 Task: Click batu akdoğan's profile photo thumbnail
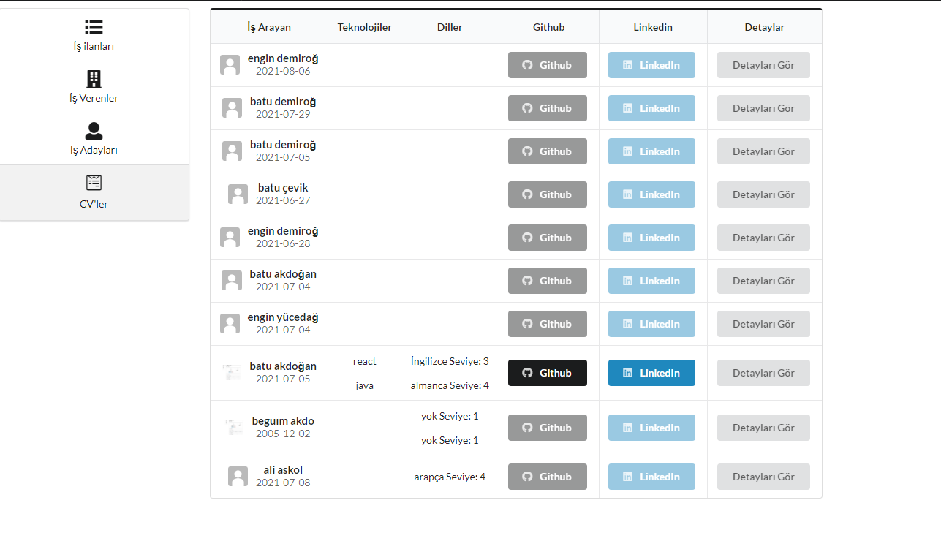233,373
